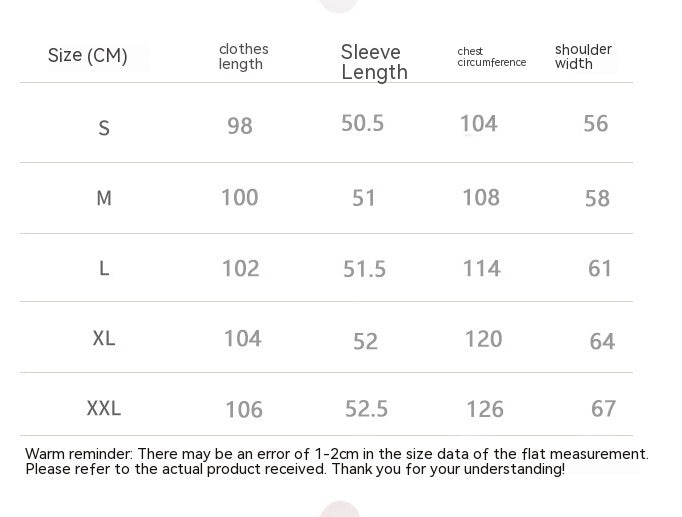Click chest circumference value 120 for XL
682x517 pixels.
[483, 339]
